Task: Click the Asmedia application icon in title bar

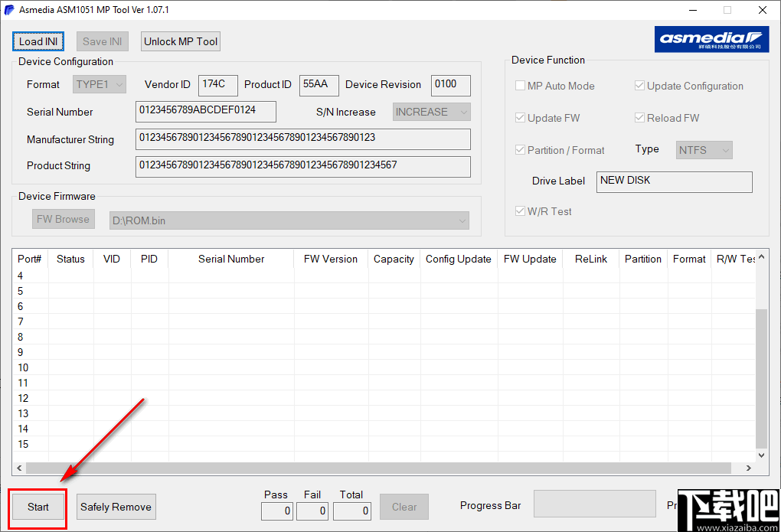Action: (9, 10)
